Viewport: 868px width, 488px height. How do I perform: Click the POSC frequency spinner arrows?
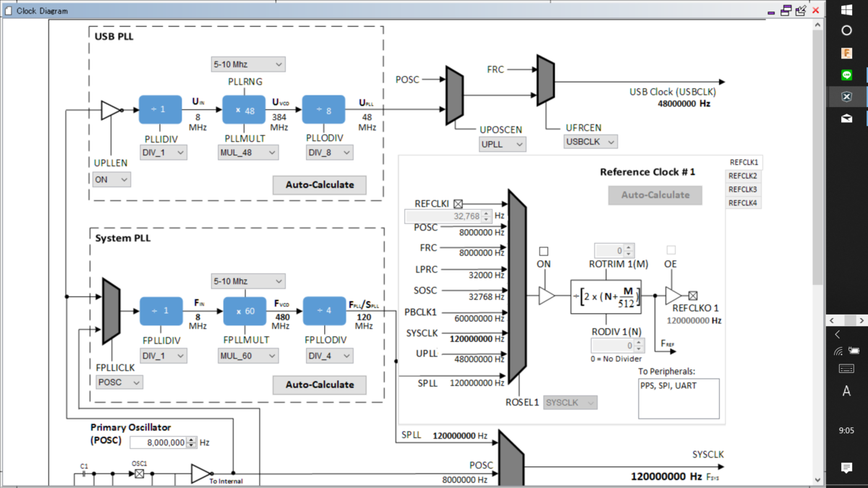(191, 442)
